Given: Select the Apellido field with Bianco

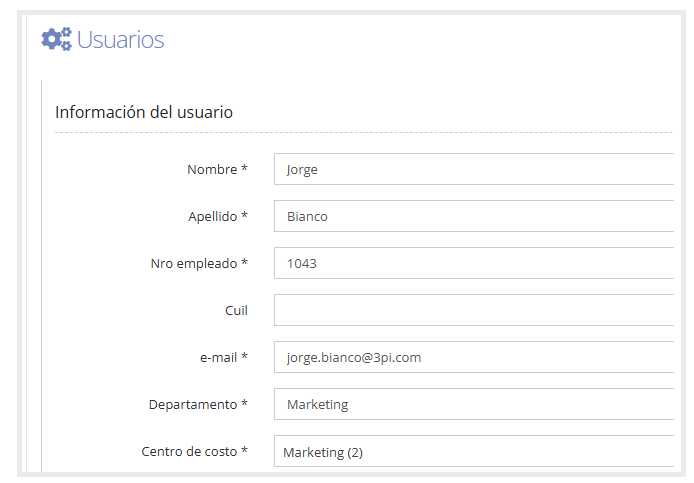Looking at the screenshot, I should pyautogui.click(x=474, y=216).
